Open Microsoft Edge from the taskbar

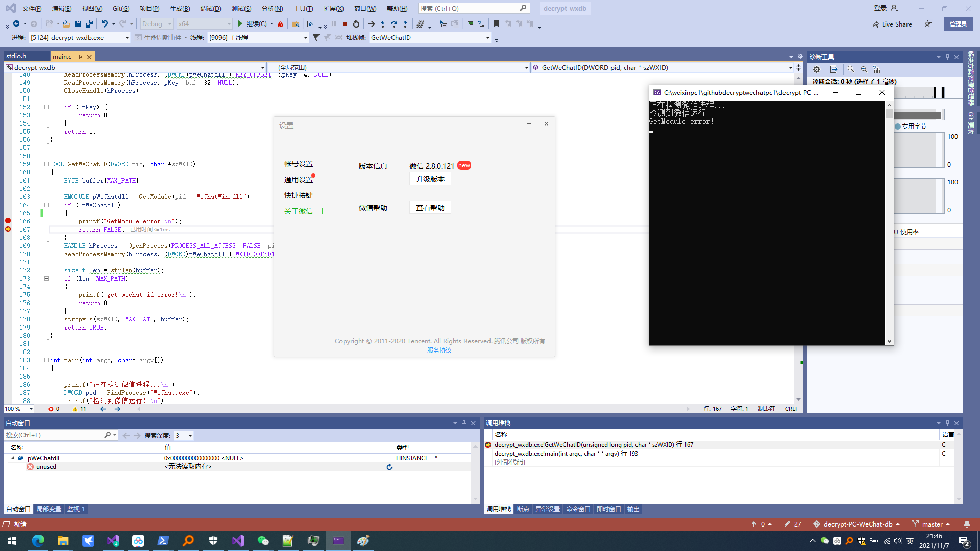coord(38,541)
